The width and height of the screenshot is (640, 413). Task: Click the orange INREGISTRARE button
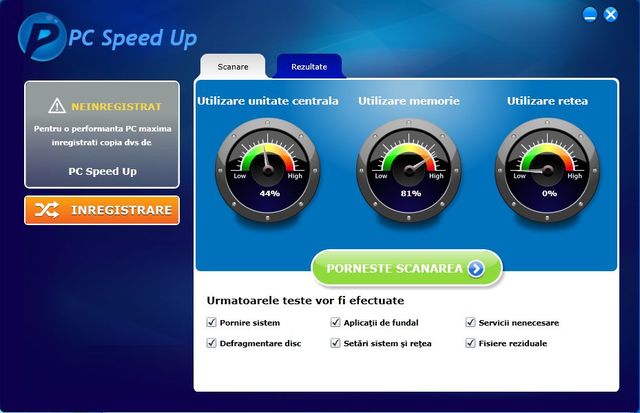pyautogui.click(x=102, y=210)
